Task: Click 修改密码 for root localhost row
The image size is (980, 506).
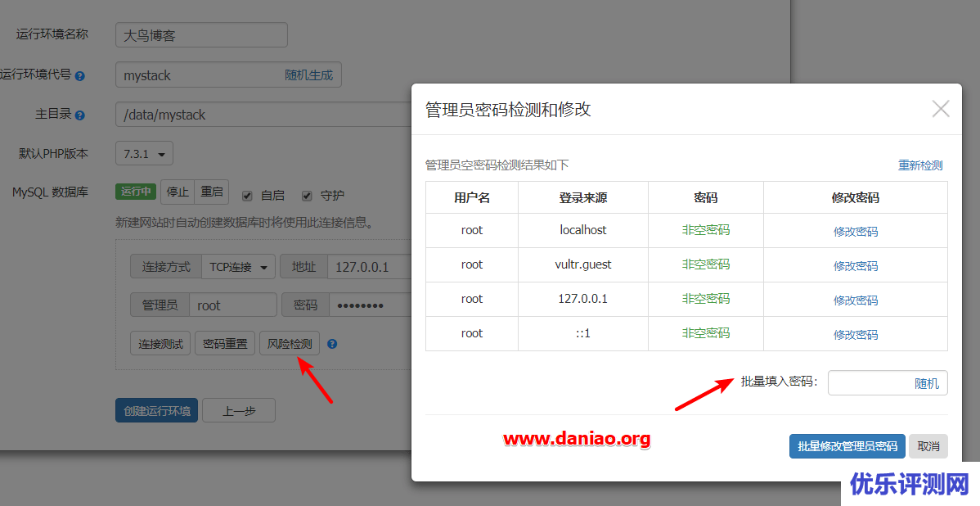Action: tap(855, 232)
